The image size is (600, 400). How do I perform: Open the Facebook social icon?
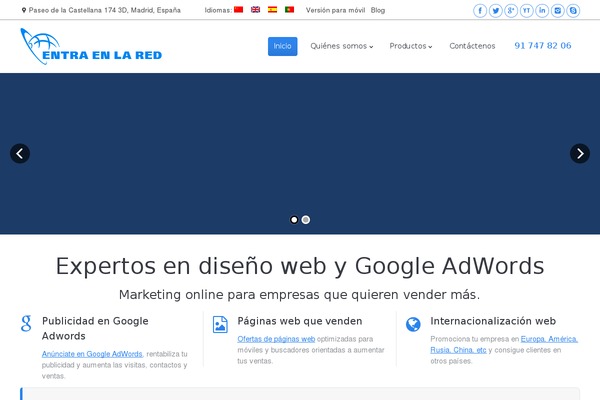(480, 11)
